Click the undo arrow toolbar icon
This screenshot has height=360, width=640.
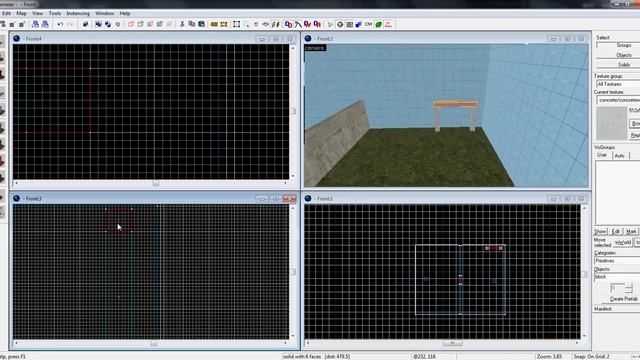60,24
